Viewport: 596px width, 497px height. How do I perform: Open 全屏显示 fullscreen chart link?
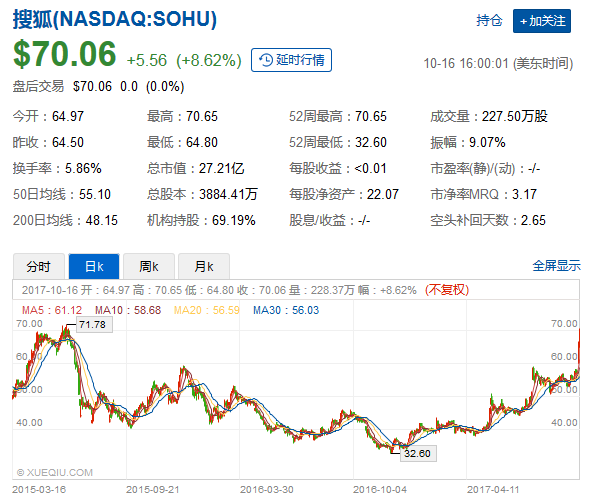pyautogui.click(x=556, y=266)
